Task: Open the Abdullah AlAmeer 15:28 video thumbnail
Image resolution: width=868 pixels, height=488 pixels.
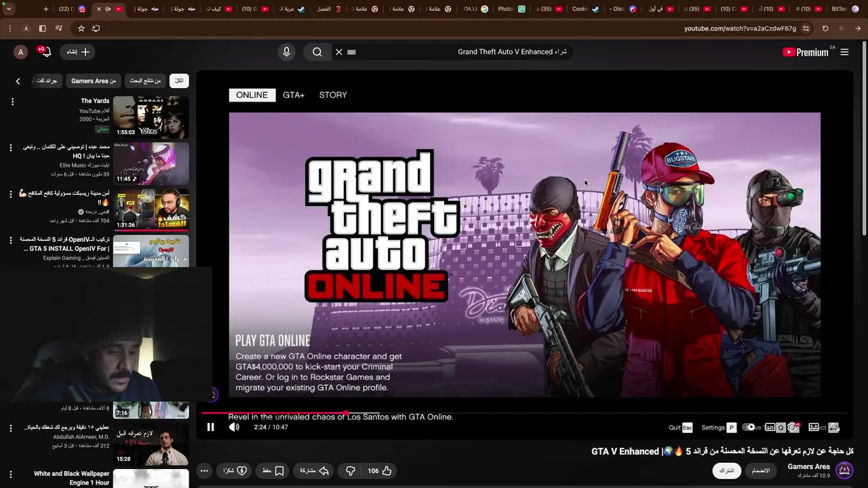Action: coord(151,445)
